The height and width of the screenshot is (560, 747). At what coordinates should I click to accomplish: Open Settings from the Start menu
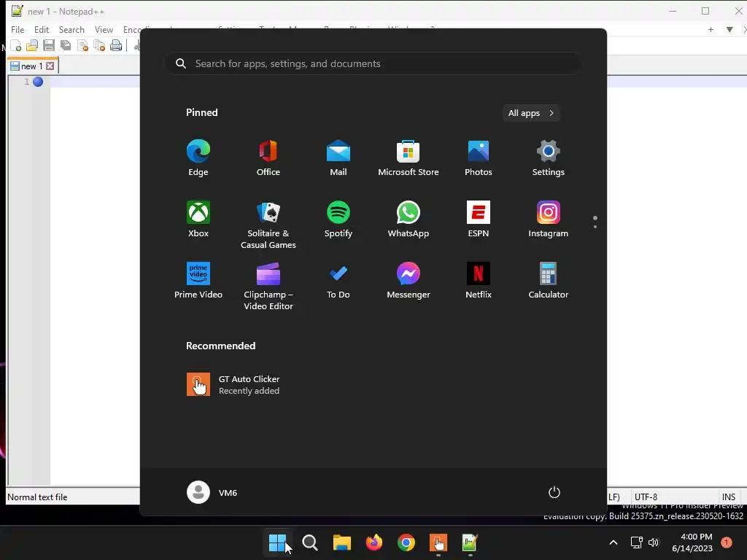(549, 158)
